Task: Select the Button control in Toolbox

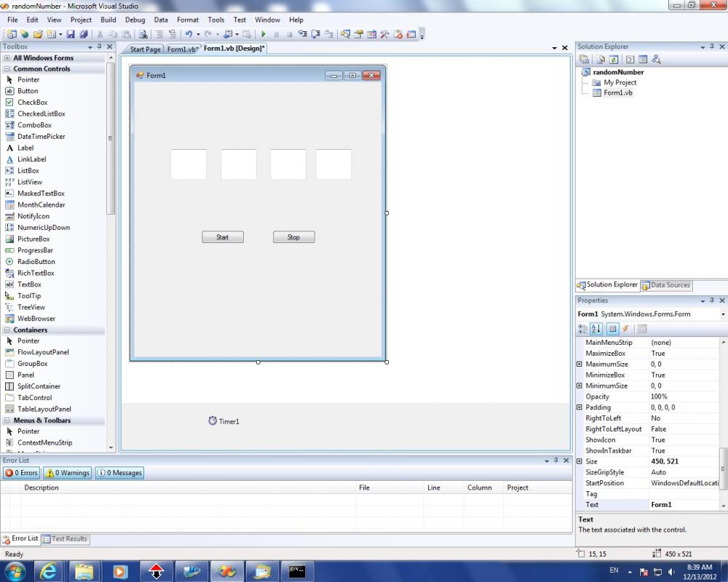Action: [28, 91]
